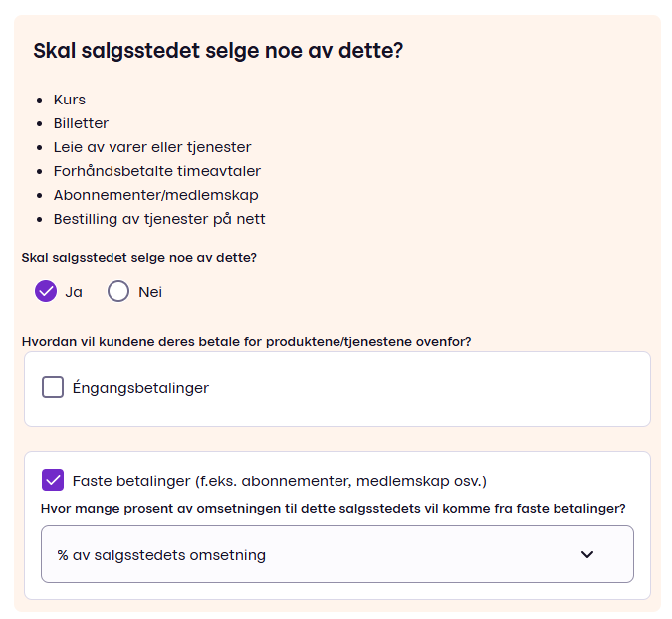Click the small question label above Ja/Nei
672x619 pixels.
(139, 257)
